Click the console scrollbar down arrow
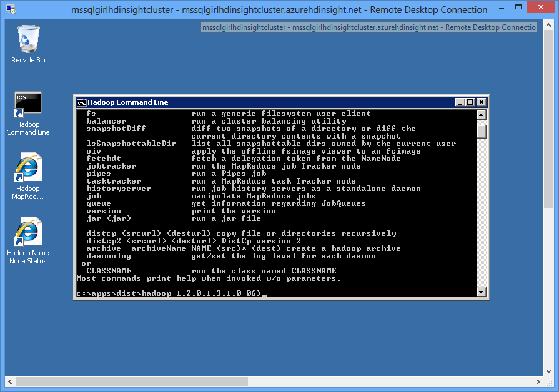 482,292
